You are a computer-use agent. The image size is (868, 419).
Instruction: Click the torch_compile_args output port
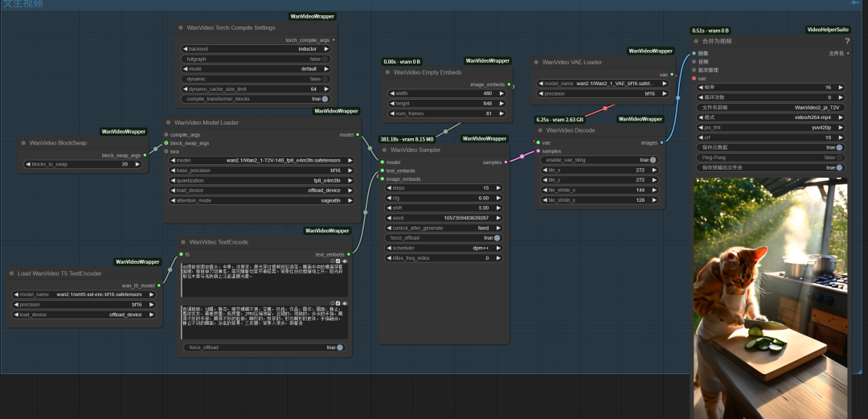(x=334, y=40)
